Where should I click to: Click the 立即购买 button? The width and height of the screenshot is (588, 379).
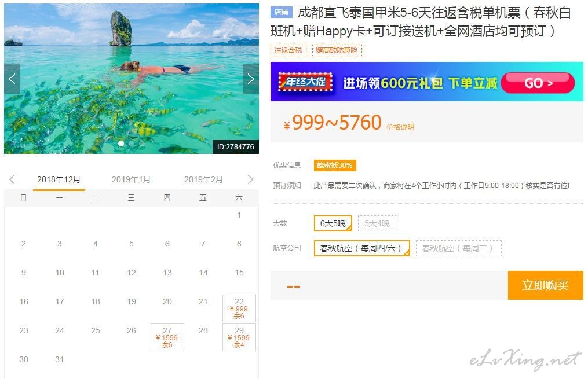(545, 285)
